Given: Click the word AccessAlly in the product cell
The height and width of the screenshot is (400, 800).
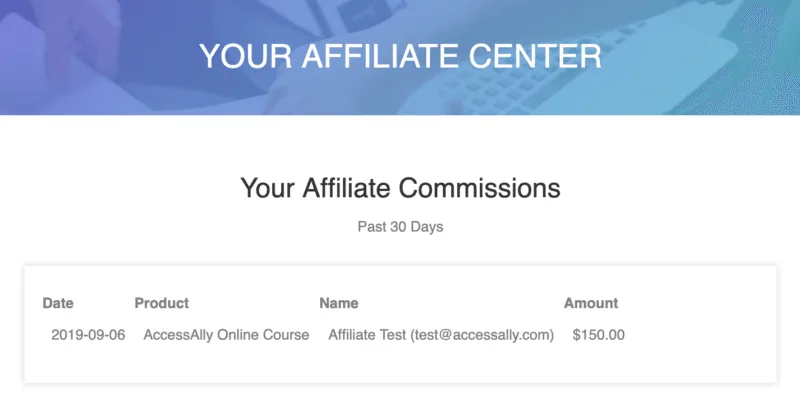Looking at the screenshot, I should [x=180, y=335].
